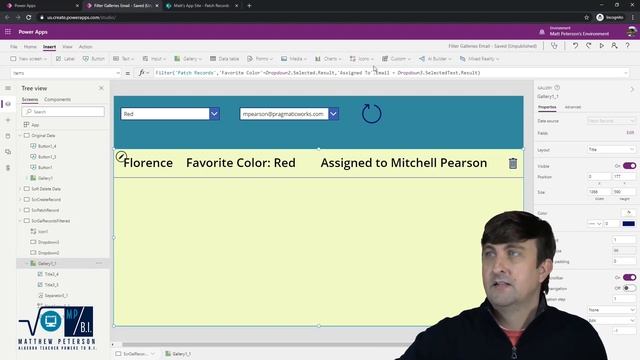
Task: Expand the Soft Delete Data screen node
Action: coord(20,189)
